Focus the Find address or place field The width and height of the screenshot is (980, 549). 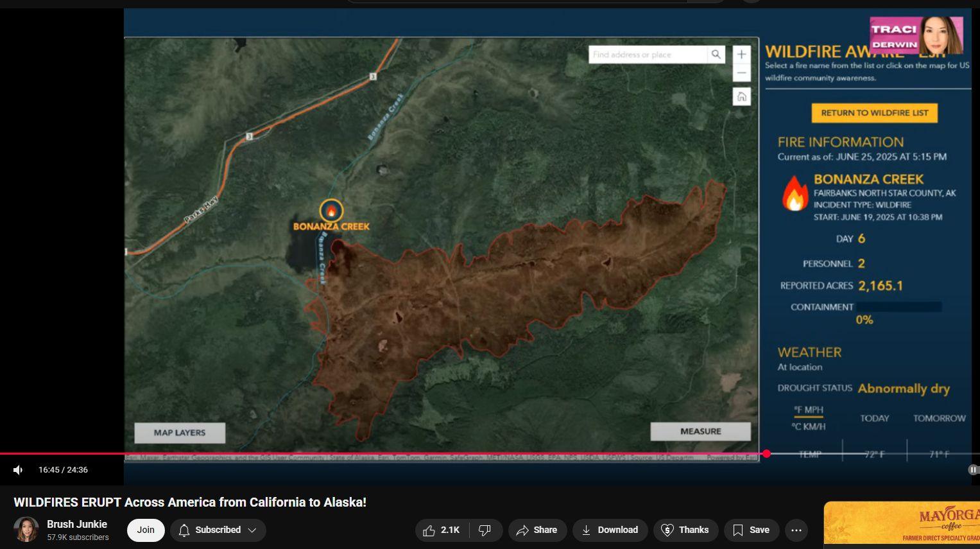click(648, 55)
